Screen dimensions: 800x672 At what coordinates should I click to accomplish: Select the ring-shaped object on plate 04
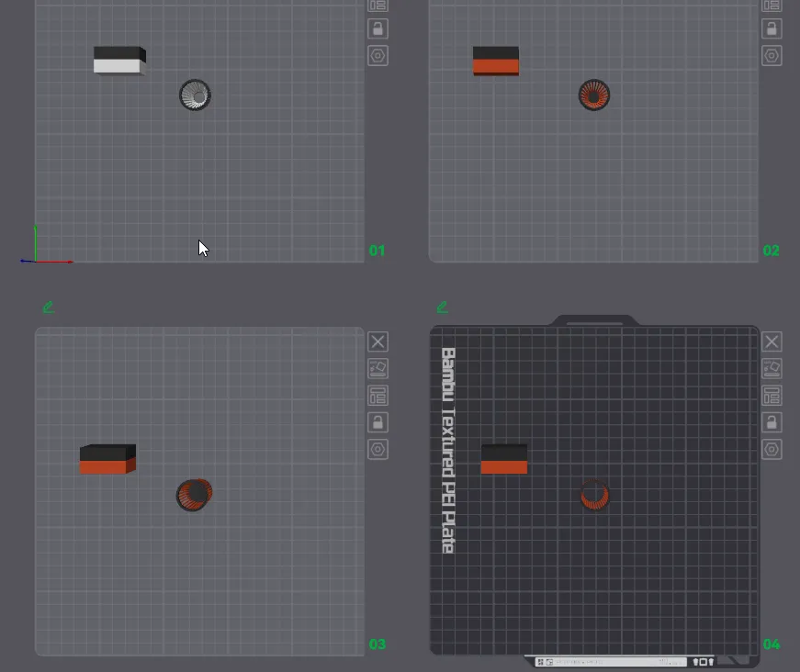pos(595,496)
